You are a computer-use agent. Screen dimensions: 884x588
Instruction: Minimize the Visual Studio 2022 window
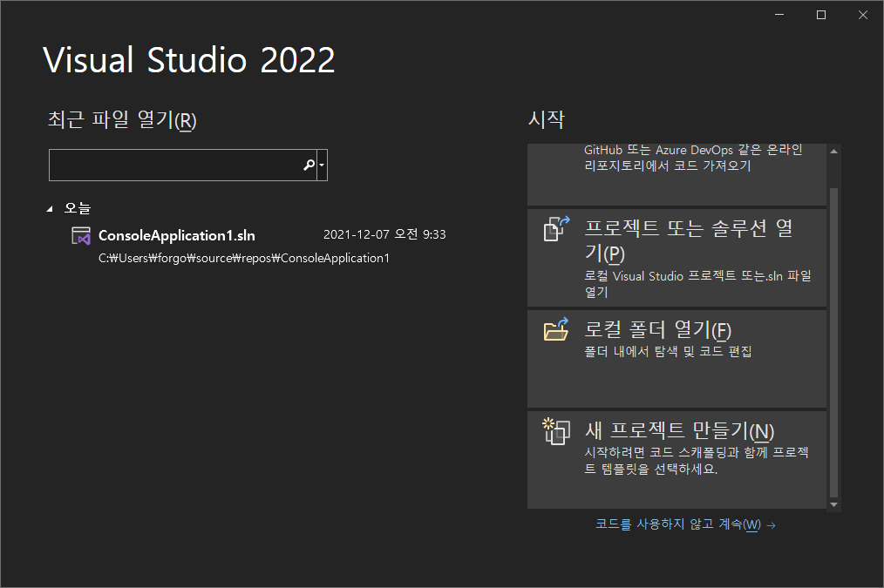click(x=779, y=15)
